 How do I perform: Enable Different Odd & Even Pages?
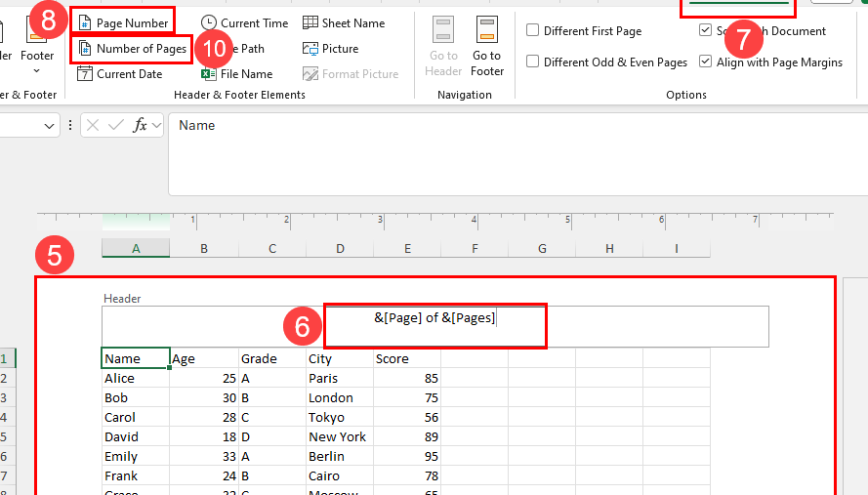532,61
